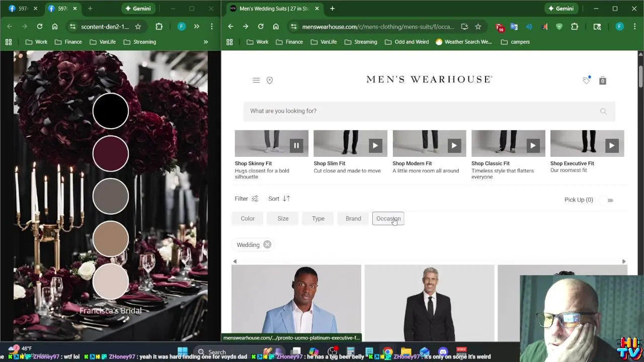
Task: Open Extensions puzzle icon in right window
Action: click(575, 27)
